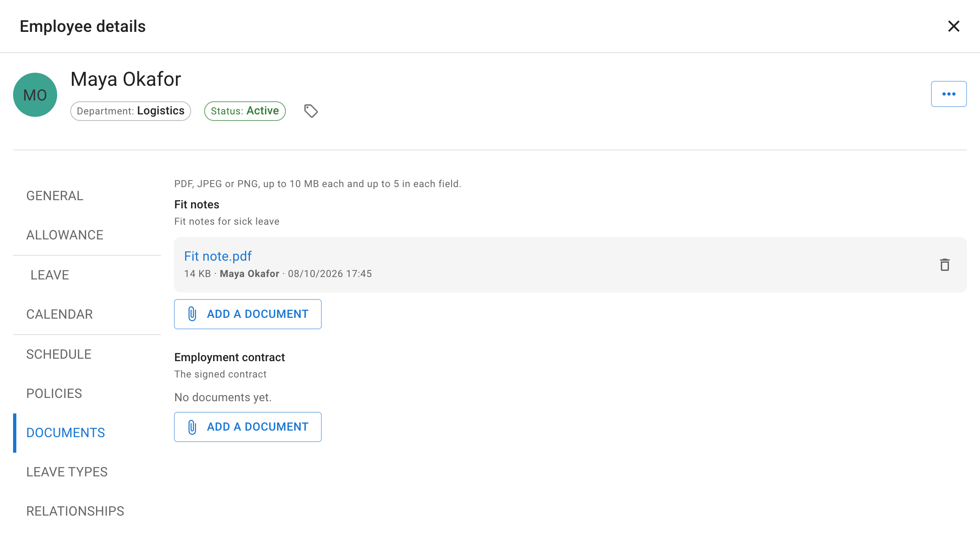Close the Employee details dialog
The width and height of the screenshot is (980, 554).
coord(953,26)
